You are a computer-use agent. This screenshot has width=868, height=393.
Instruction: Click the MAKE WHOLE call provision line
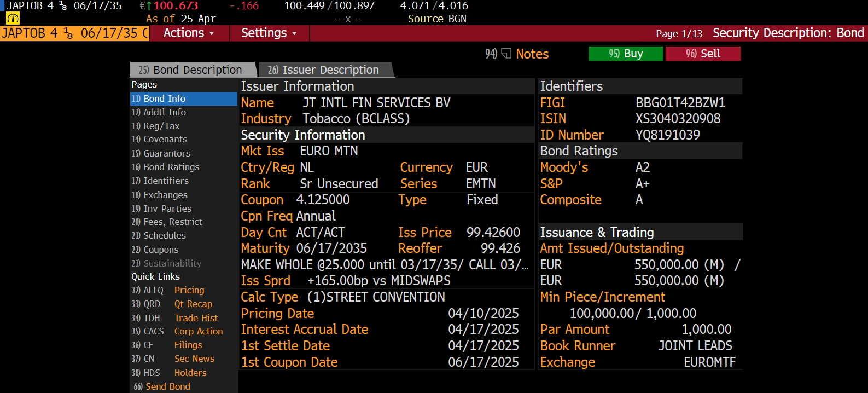[x=385, y=265]
